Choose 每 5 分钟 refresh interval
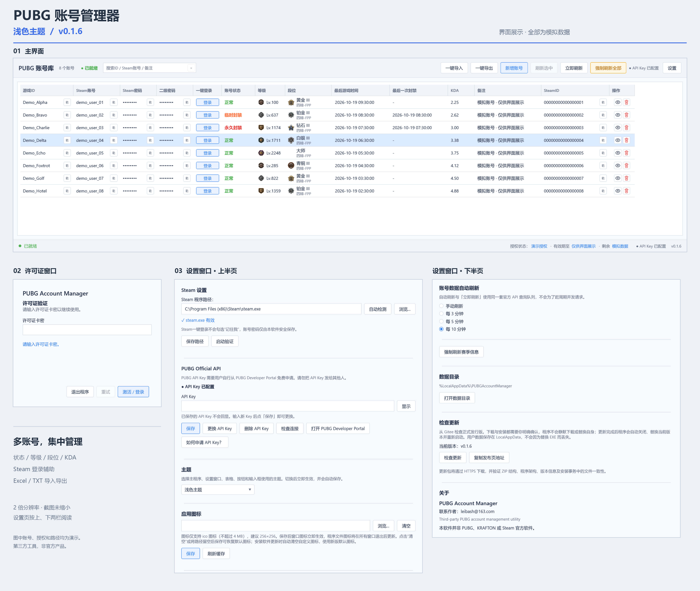The width and height of the screenshot is (700, 591). pyautogui.click(x=441, y=321)
